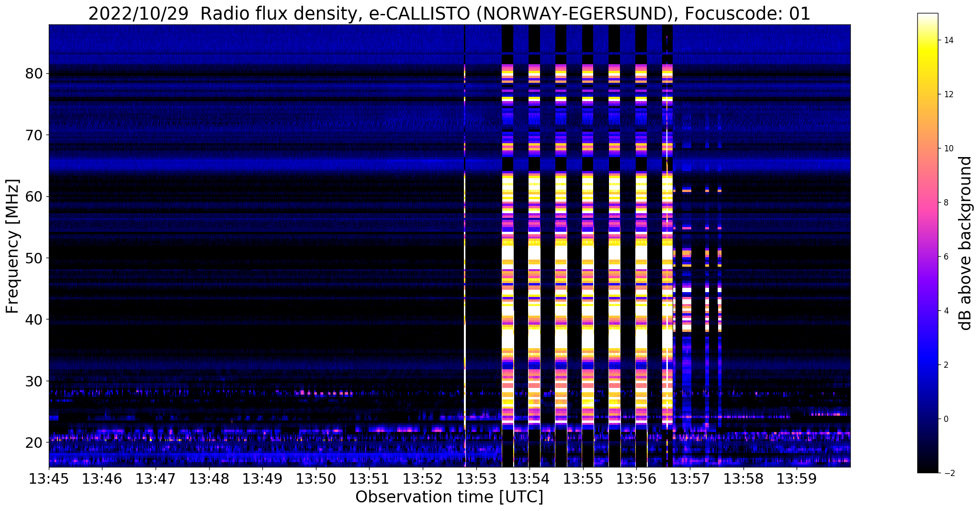Click the colorbar tick value 10
Image resolution: width=980 pixels, height=511 pixels.
click(947, 148)
